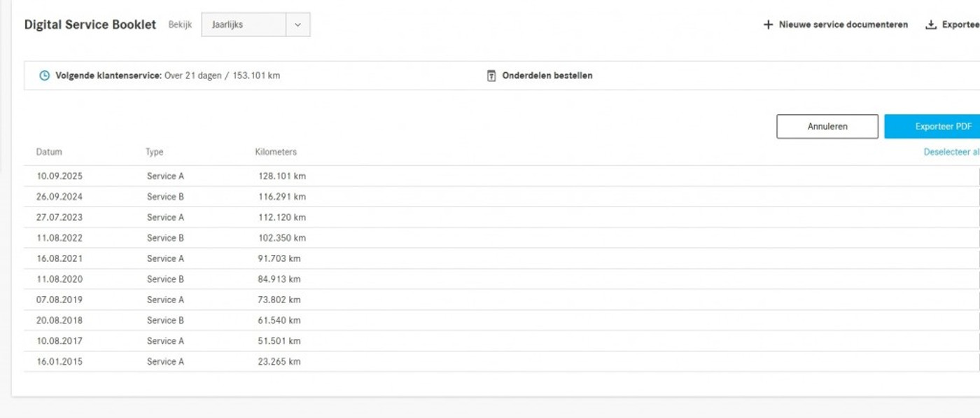Click the 91.703 km mileage value
This screenshot has width=980, height=418.
(279, 258)
